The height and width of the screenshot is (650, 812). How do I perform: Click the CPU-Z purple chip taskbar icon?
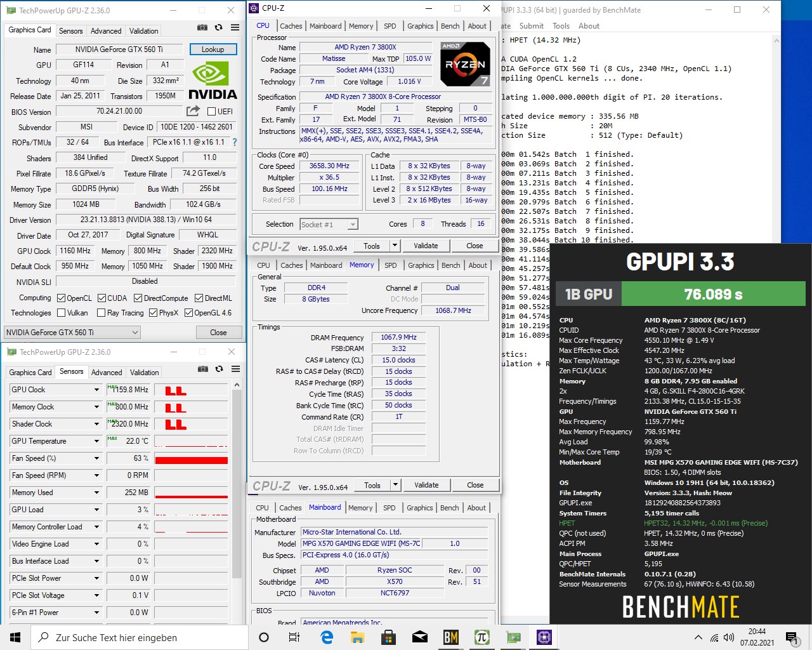544,637
